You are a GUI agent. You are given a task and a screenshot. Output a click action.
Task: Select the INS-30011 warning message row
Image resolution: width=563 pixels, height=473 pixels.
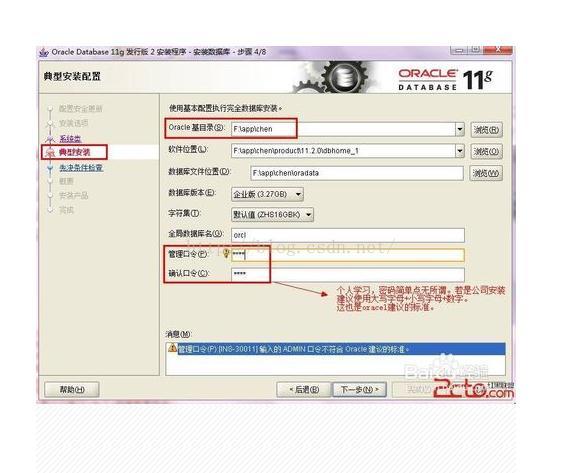coord(335,349)
